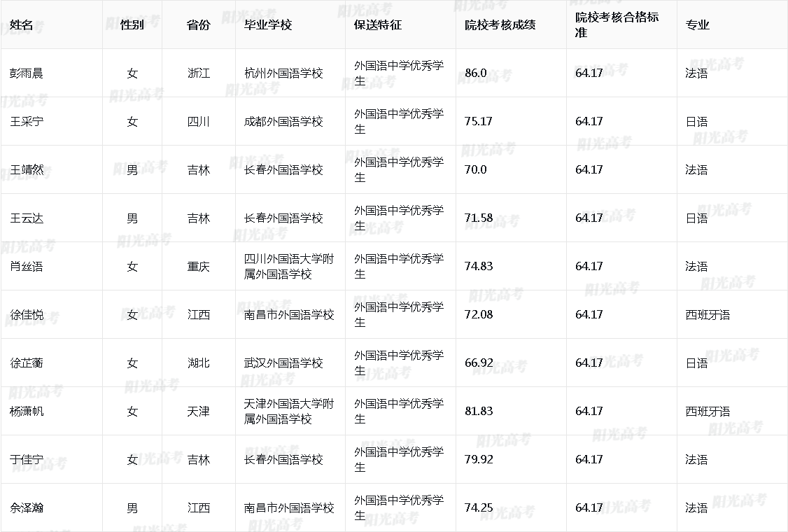Select the name 于佳宁
This screenshot has width=788, height=532.
coord(27,459)
